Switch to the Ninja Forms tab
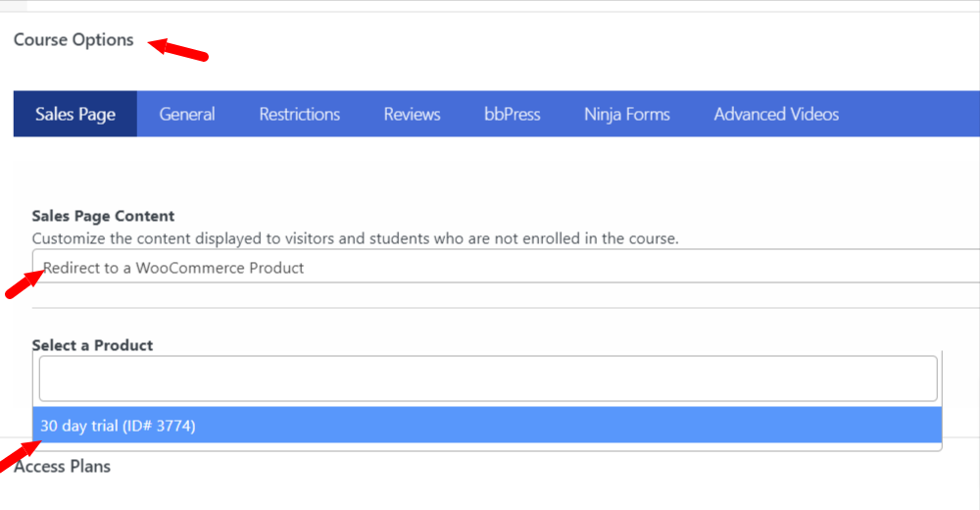 coord(627,114)
